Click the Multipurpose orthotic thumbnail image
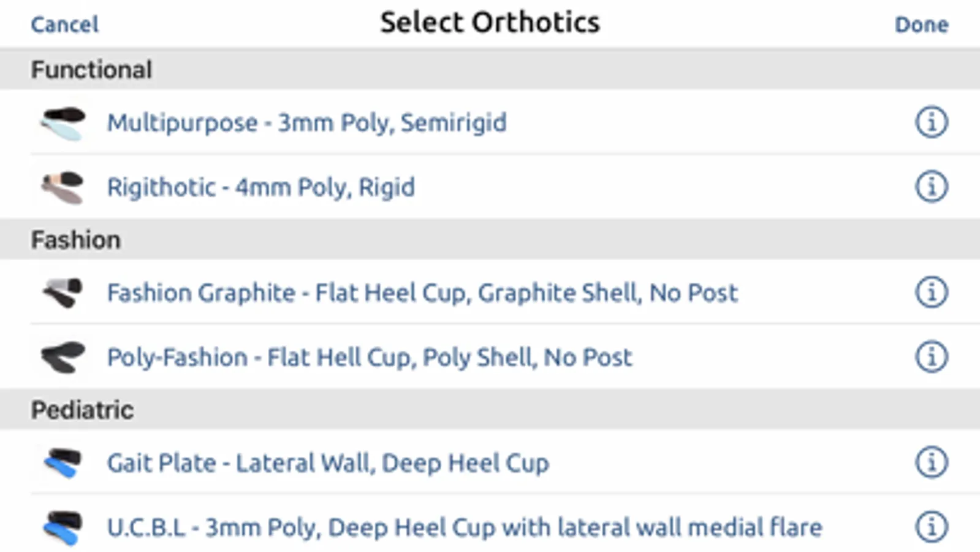 pyautogui.click(x=63, y=123)
